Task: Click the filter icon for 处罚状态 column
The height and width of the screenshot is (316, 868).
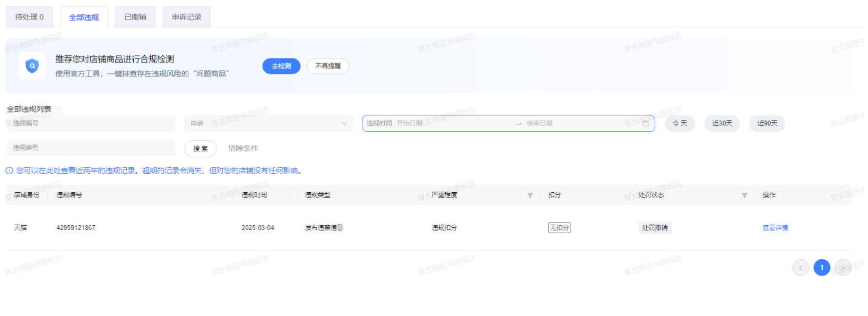Action: point(744,195)
